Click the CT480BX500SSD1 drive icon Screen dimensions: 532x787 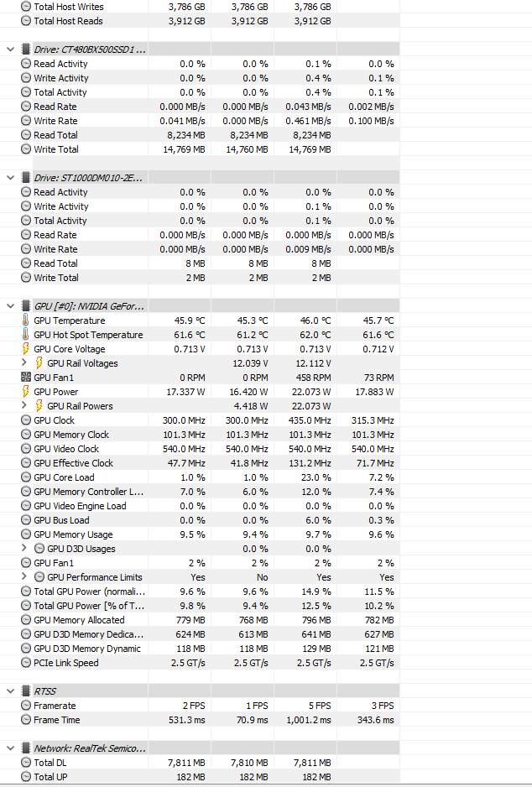[25, 50]
